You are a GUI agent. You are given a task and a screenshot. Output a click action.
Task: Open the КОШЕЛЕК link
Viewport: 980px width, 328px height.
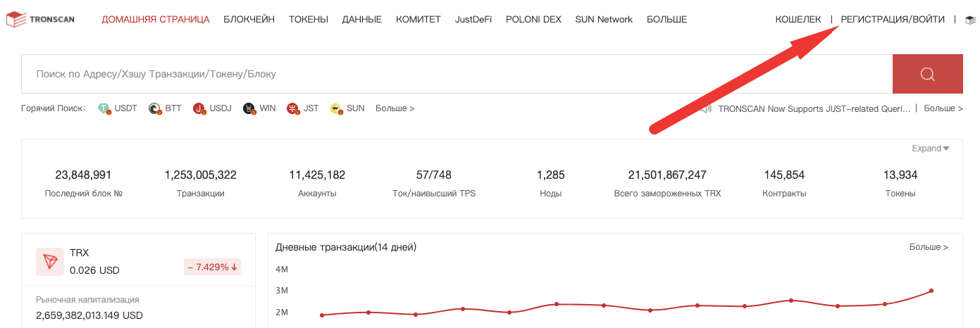pos(798,20)
